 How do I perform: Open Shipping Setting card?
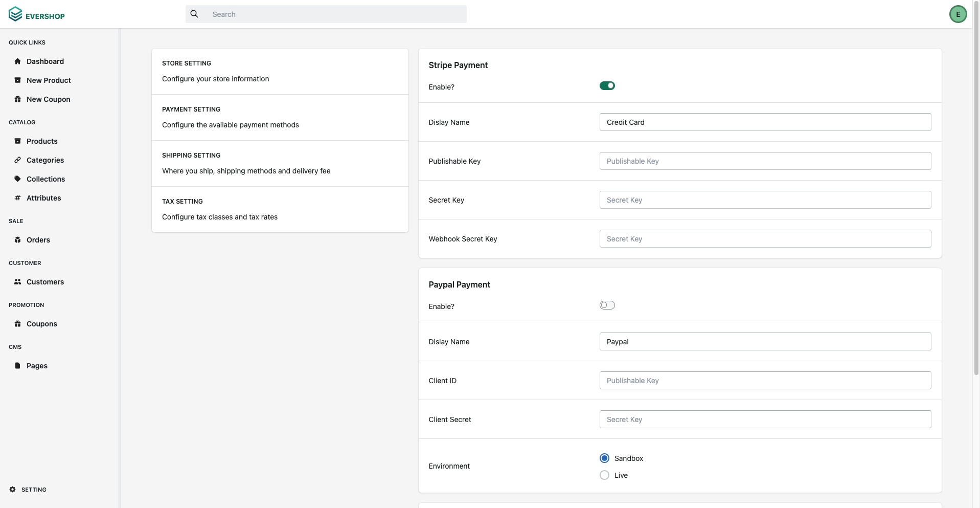280,164
